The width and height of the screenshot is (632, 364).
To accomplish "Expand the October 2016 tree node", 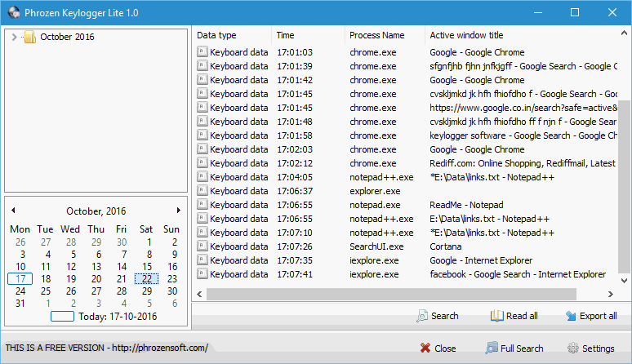I will (x=14, y=37).
